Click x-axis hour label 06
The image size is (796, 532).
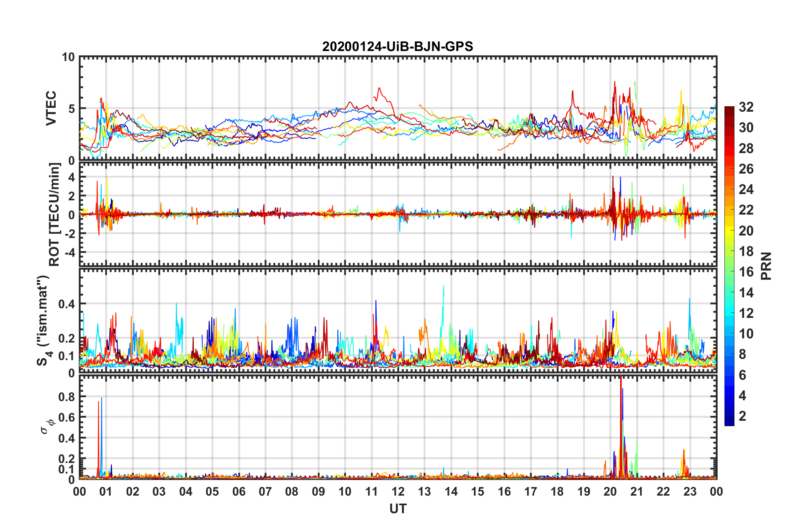[239, 491]
